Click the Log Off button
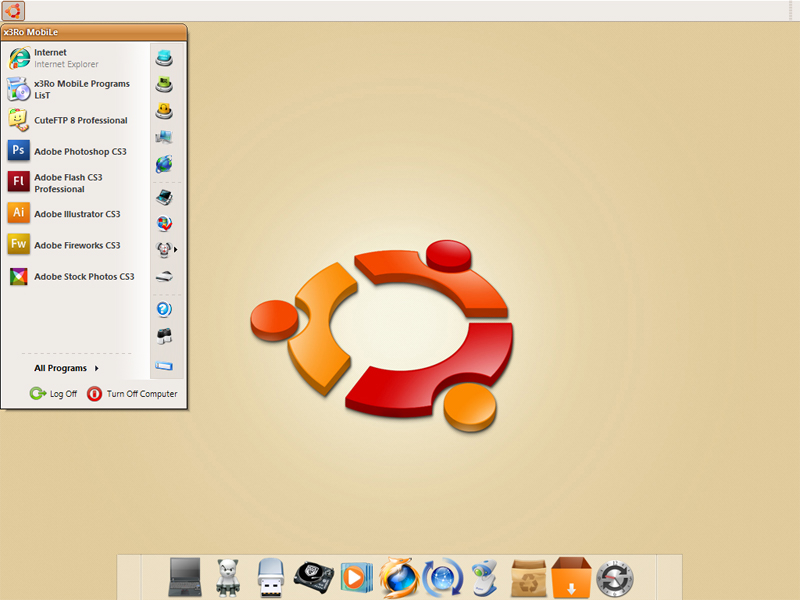This screenshot has width=800, height=600. [x=53, y=393]
